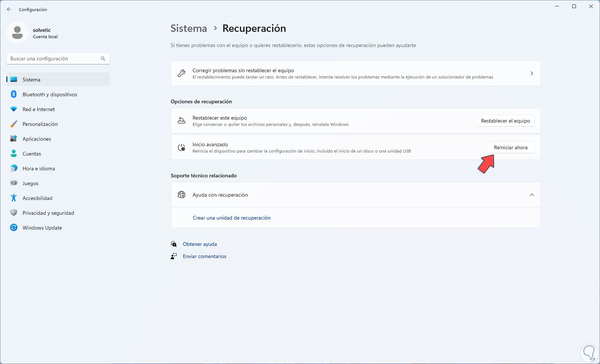Open the Aplicaciones settings section
The image size is (600, 364).
coord(37,139)
